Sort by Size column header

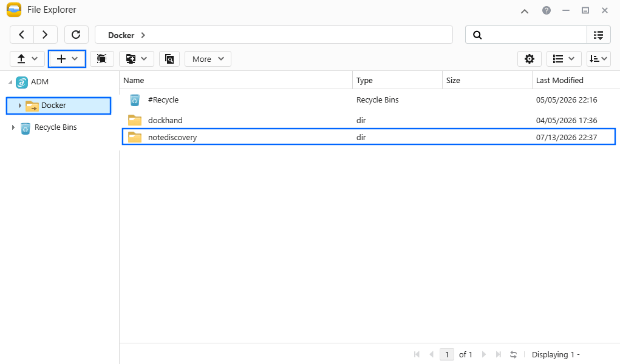click(x=487, y=80)
